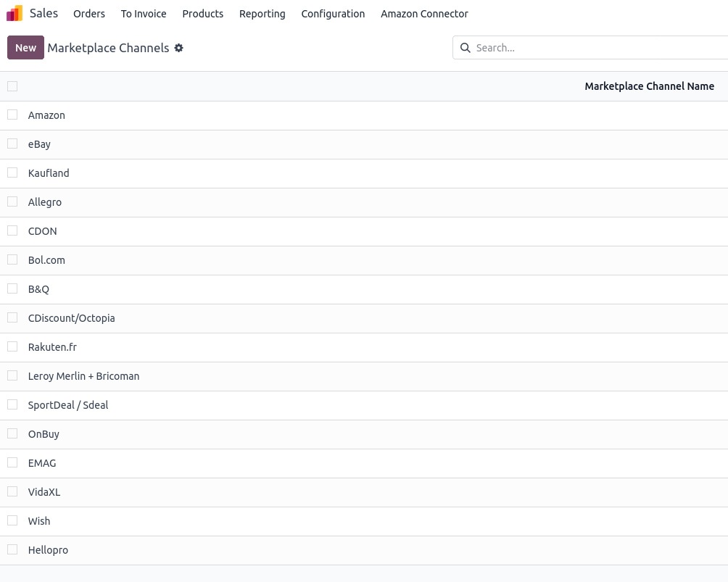This screenshot has width=728, height=582.
Task: Open the Allegro channel record
Action: point(44,202)
